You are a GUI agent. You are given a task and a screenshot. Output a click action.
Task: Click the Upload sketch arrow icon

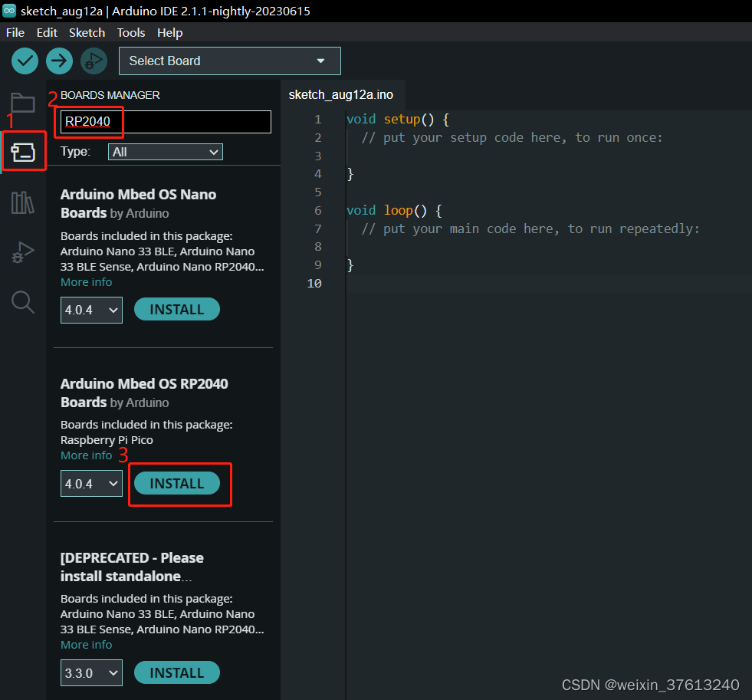pyautogui.click(x=59, y=61)
